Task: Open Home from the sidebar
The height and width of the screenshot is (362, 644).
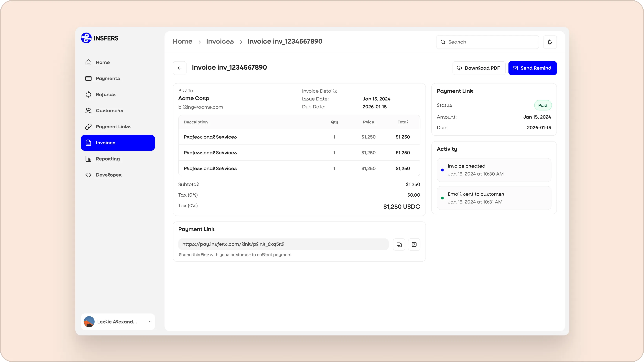Action: point(118,62)
